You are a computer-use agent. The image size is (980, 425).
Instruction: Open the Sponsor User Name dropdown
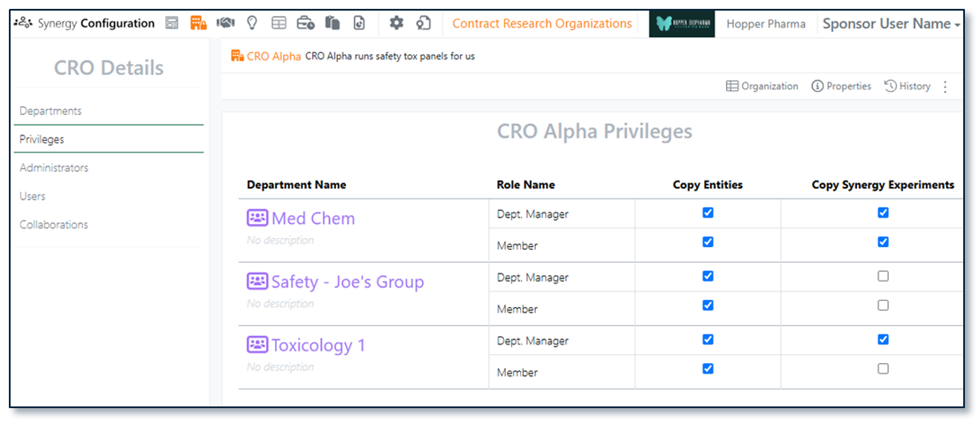coord(892,24)
